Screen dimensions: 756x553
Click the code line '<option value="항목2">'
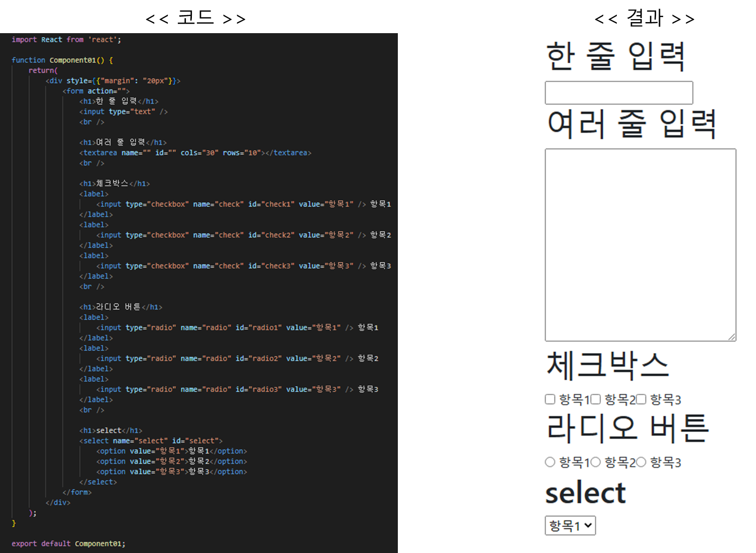coord(172,461)
